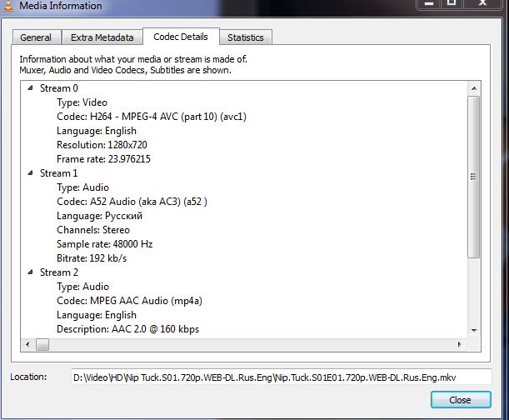Click the horizontal scrollbar left arrow
This screenshot has height=420, width=509.
27,344
